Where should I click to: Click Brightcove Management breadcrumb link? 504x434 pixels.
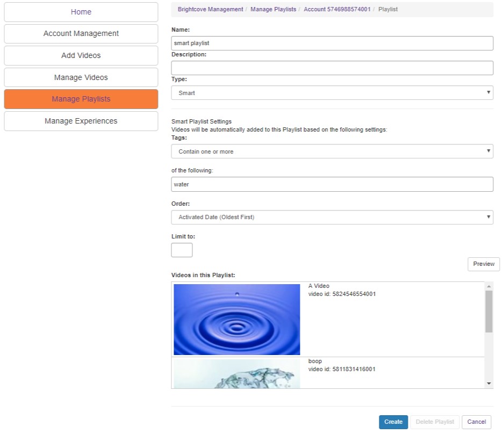point(210,10)
